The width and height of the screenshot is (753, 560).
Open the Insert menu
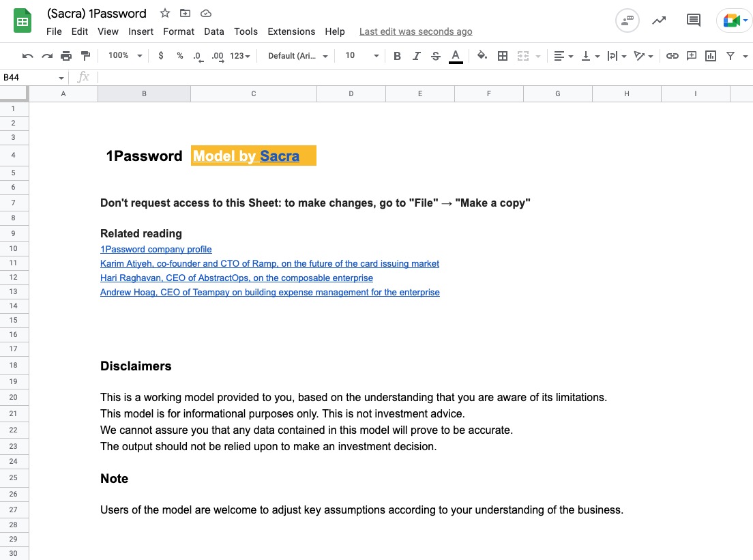[x=141, y=31]
